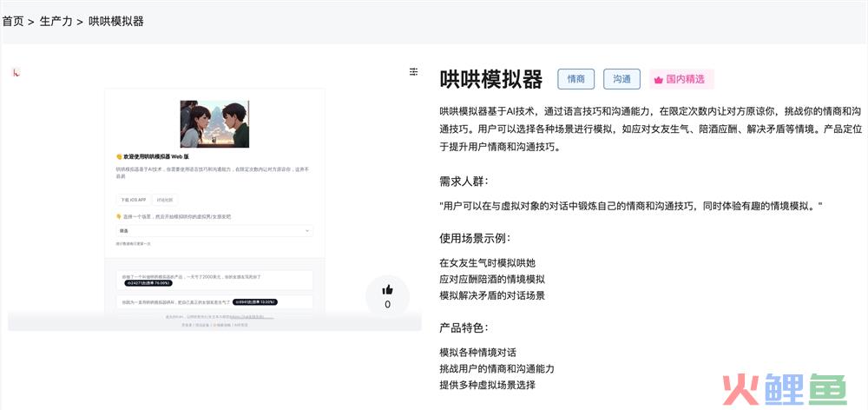The height and width of the screenshot is (410, 868).
Task: Open the 生产力 breadcrumb category
Action: click(x=56, y=22)
